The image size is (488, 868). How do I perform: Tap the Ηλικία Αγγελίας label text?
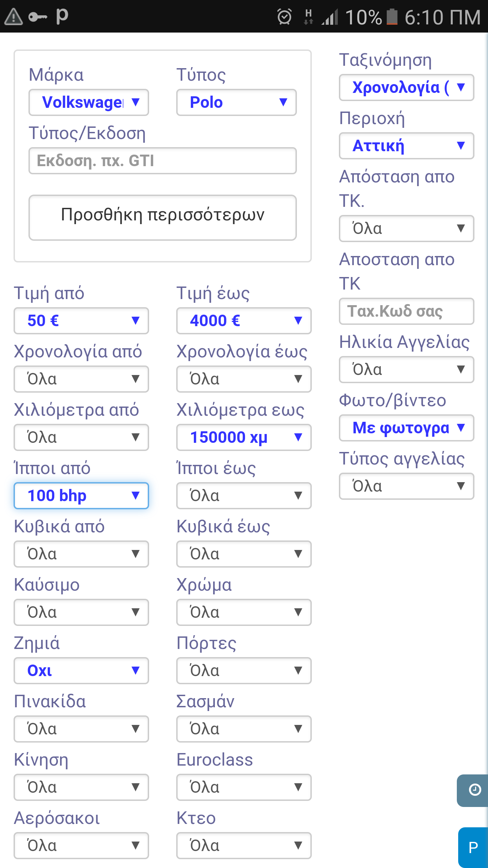pos(405,342)
